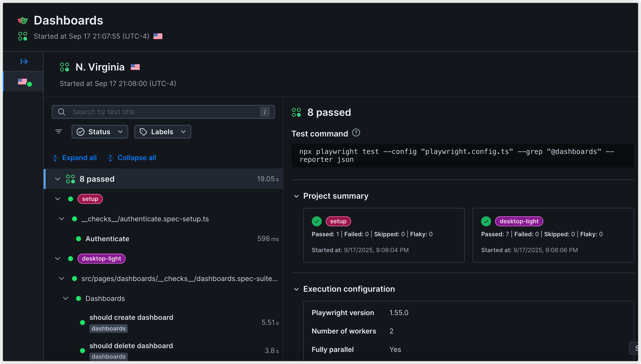Collapse the Project summary section

(x=296, y=196)
